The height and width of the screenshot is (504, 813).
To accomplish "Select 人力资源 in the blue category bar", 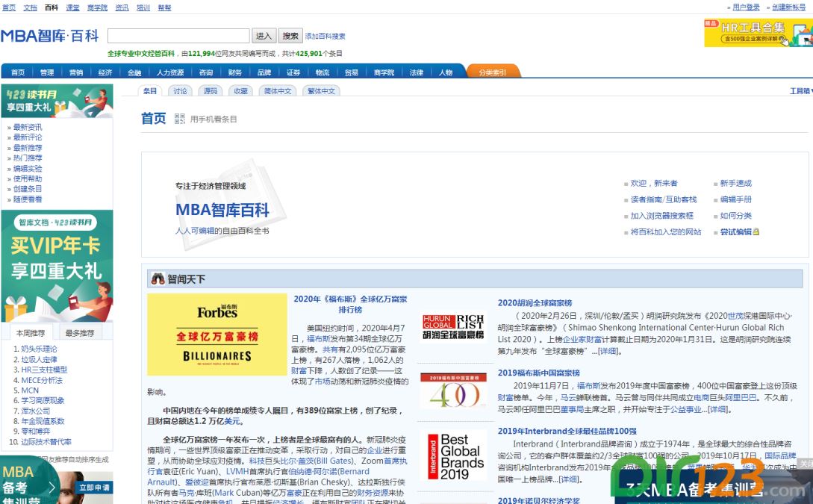I will 170,72.
